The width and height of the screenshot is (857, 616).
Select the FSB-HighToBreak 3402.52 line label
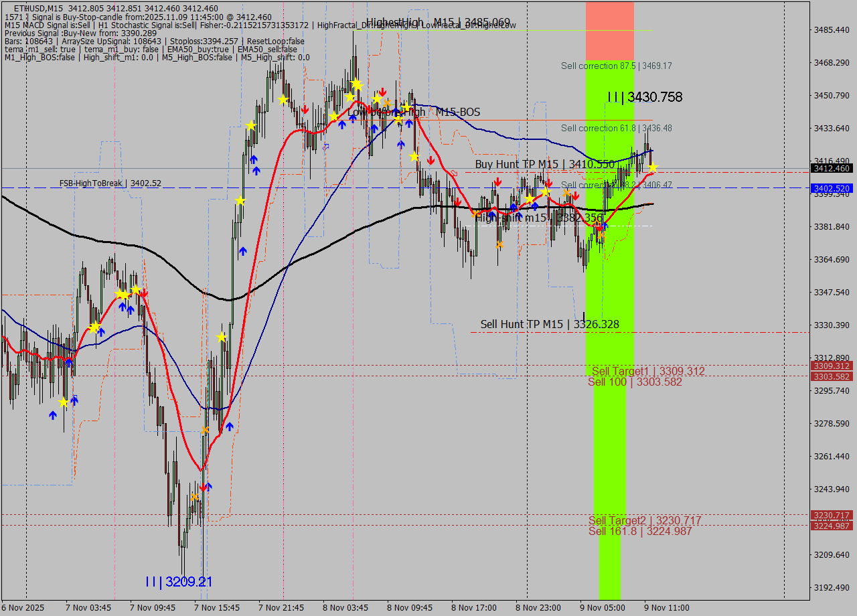[x=110, y=183]
